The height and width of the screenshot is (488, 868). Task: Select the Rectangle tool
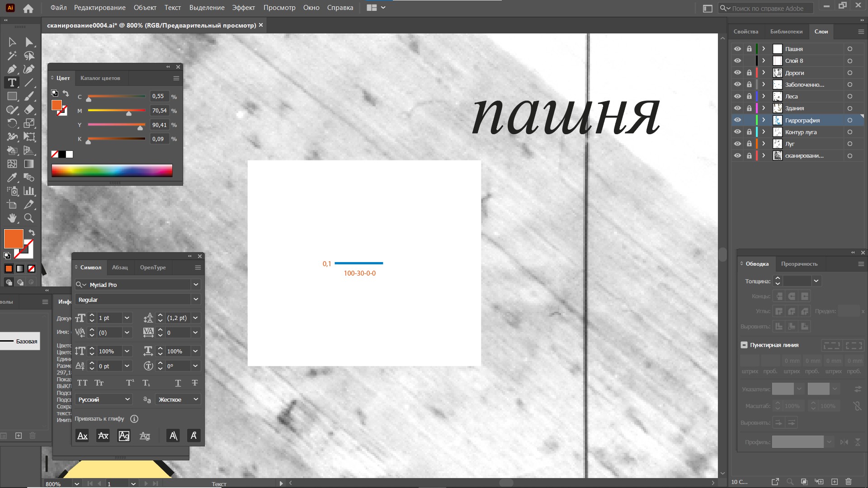12,96
